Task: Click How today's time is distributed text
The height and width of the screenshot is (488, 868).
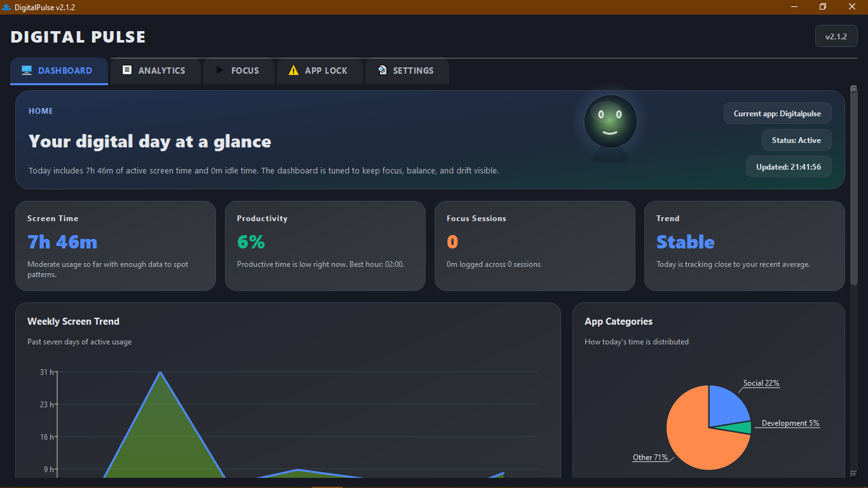Action: click(x=637, y=342)
